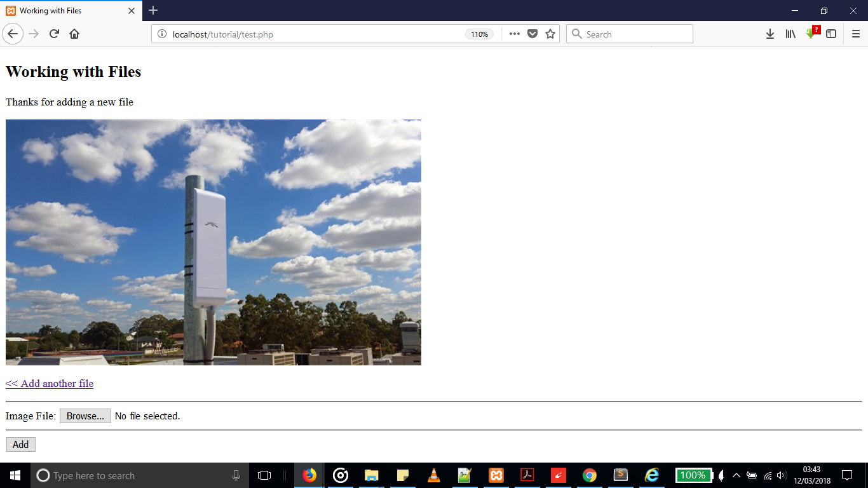Submit the form with Add button

(20, 445)
